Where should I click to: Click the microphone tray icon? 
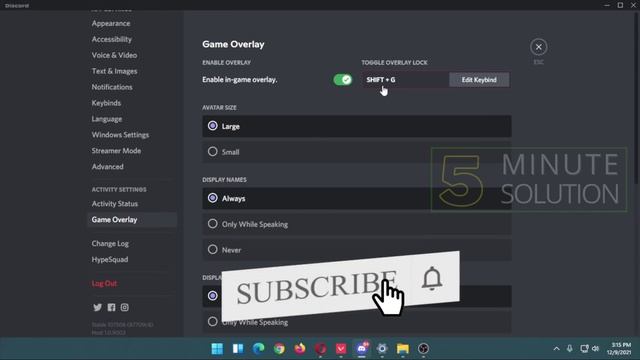pos(570,349)
